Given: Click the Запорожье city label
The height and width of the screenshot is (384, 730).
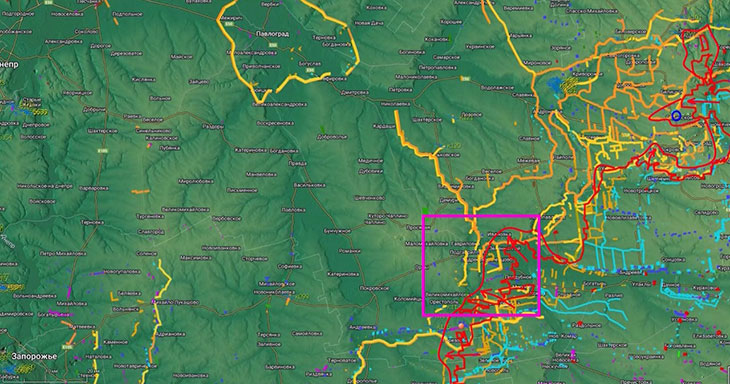Looking at the screenshot, I should tap(34, 356).
